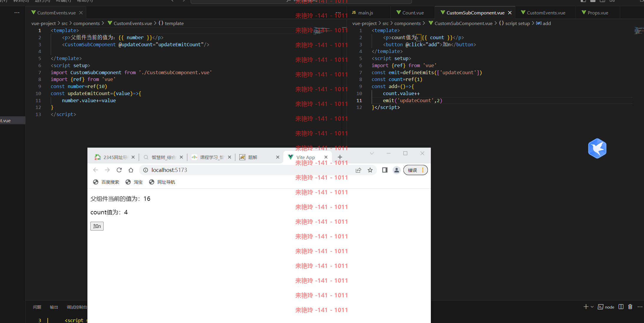Kill terminal with trash icon

click(630, 307)
